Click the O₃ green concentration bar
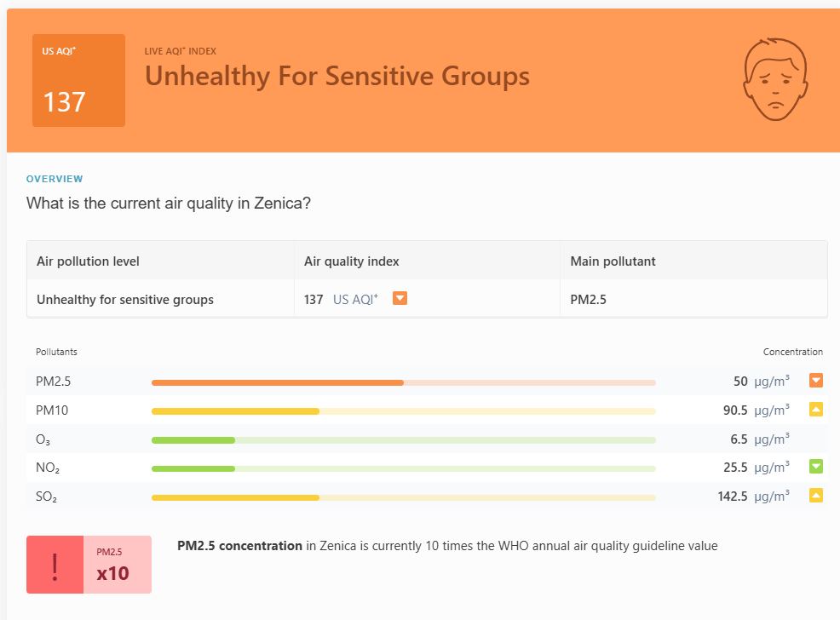This screenshot has width=840, height=620. click(193, 440)
